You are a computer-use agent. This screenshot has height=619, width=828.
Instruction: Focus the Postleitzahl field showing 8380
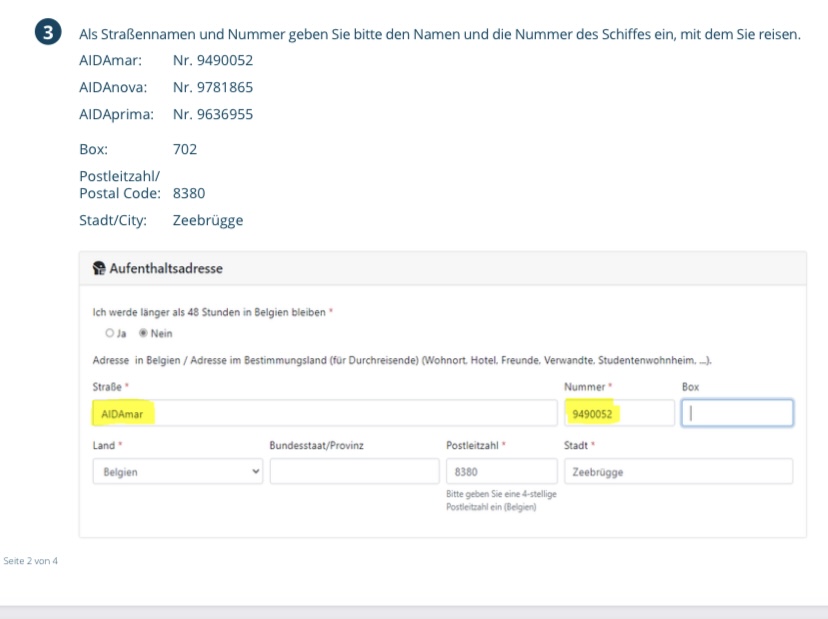point(500,472)
